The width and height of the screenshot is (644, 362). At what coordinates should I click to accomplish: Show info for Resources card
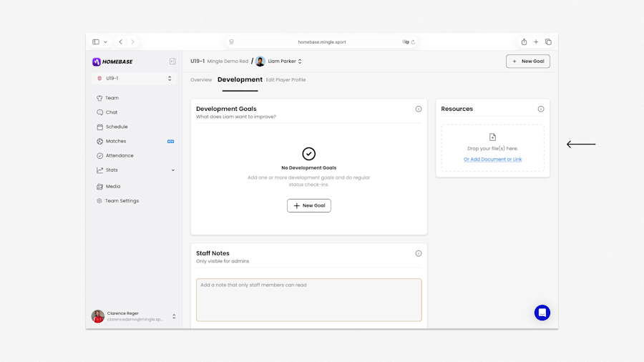[541, 109]
